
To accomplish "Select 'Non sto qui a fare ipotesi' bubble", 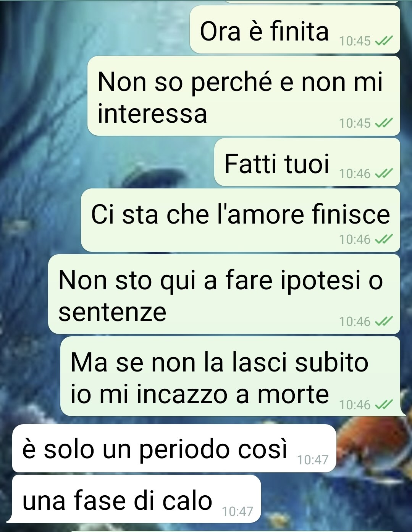I will click(x=224, y=294).
